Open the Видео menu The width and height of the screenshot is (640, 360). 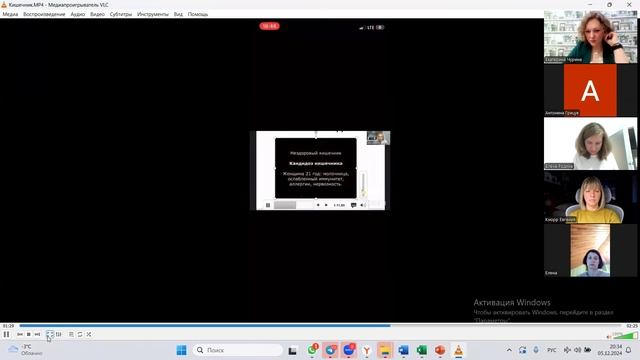(97, 14)
